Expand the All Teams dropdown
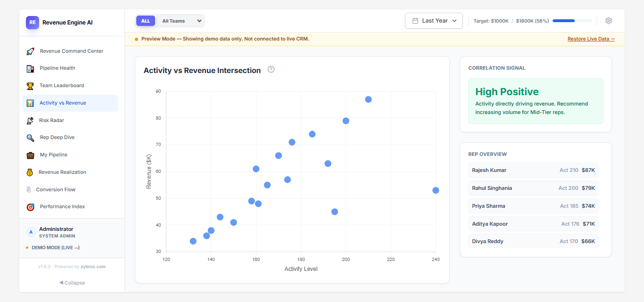The width and height of the screenshot is (644, 302). point(181,21)
